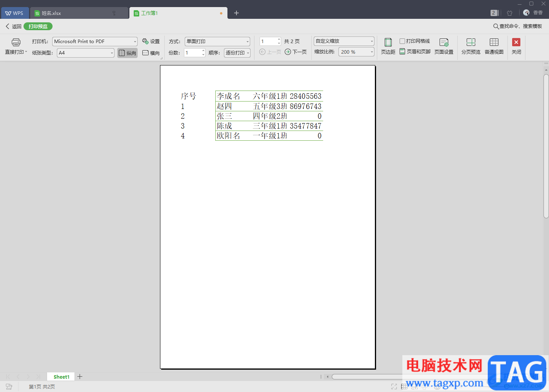Click the direct print printer icon

point(16,42)
